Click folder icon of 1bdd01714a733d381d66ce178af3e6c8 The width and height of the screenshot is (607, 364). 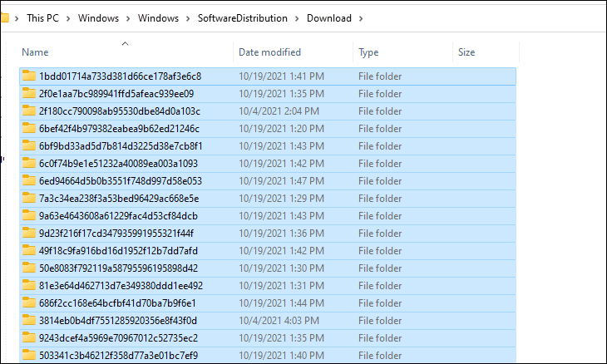[29, 76]
